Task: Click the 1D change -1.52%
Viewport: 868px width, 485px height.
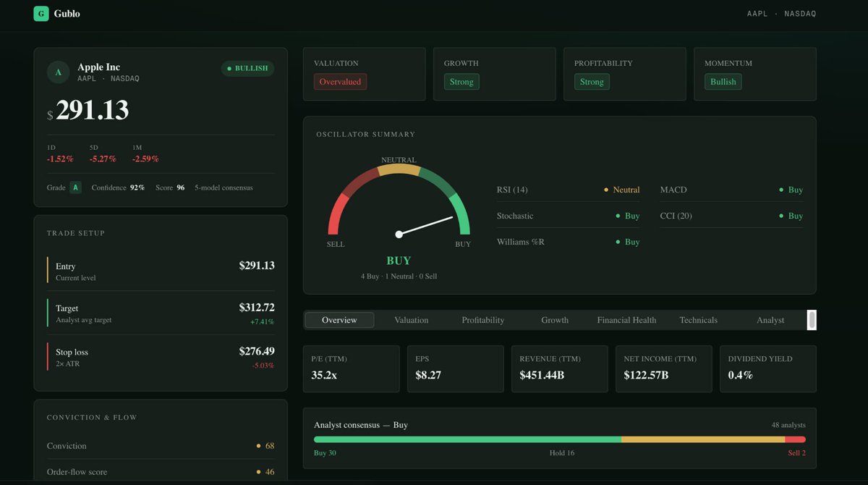Action: click(60, 159)
